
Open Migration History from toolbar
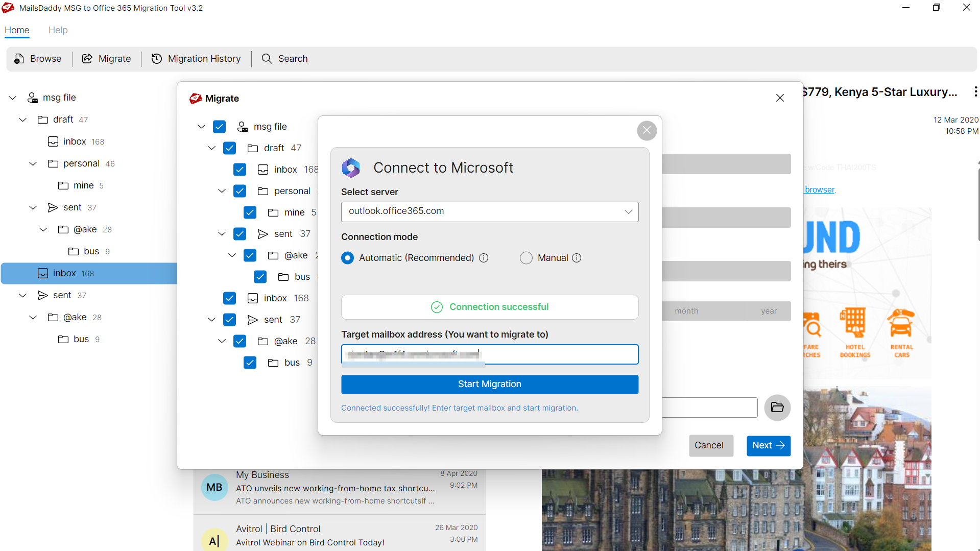click(196, 59)
